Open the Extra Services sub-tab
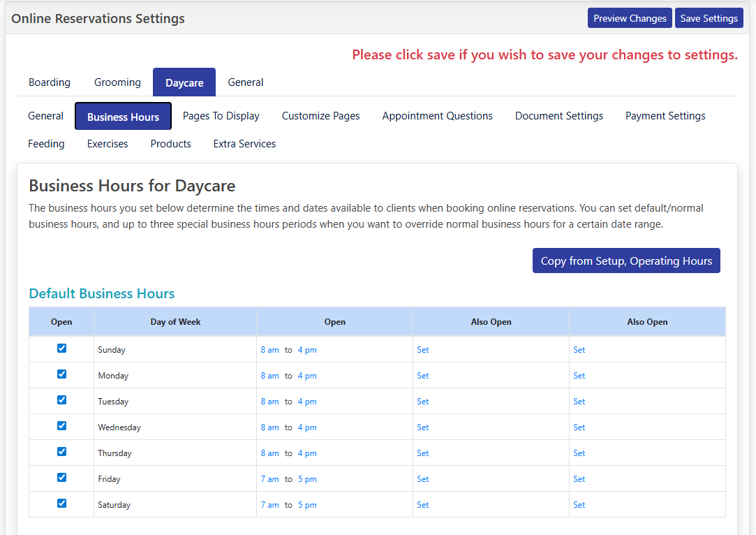The image size is (756, 535). click(245, 145)
